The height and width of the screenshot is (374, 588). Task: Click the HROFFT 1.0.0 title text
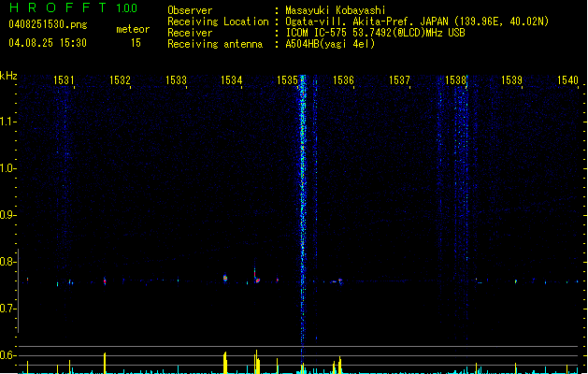pyautogui.click(x=73, y=7)
